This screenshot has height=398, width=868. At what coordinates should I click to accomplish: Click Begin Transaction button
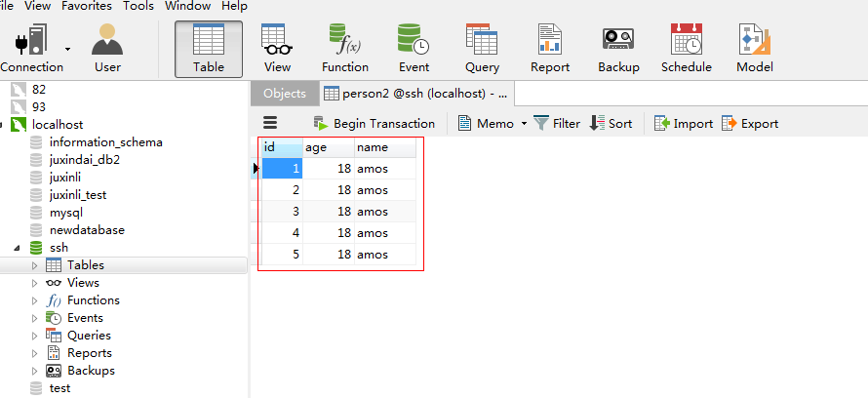(x=375, y=124)
